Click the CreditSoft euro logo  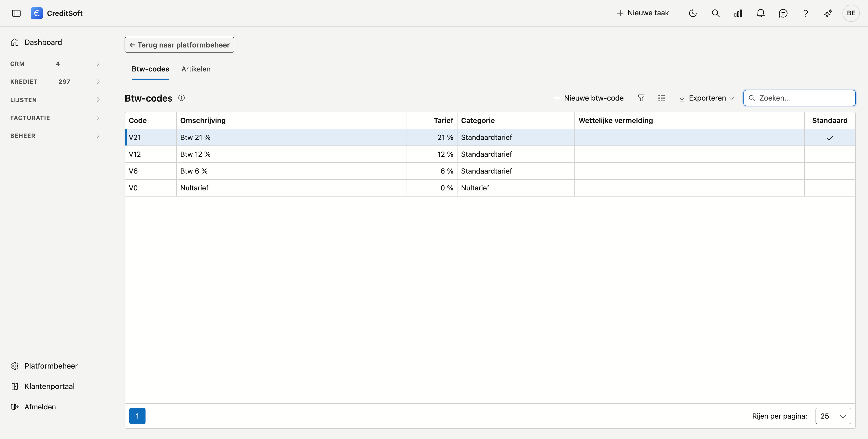(x=37, y=13)
